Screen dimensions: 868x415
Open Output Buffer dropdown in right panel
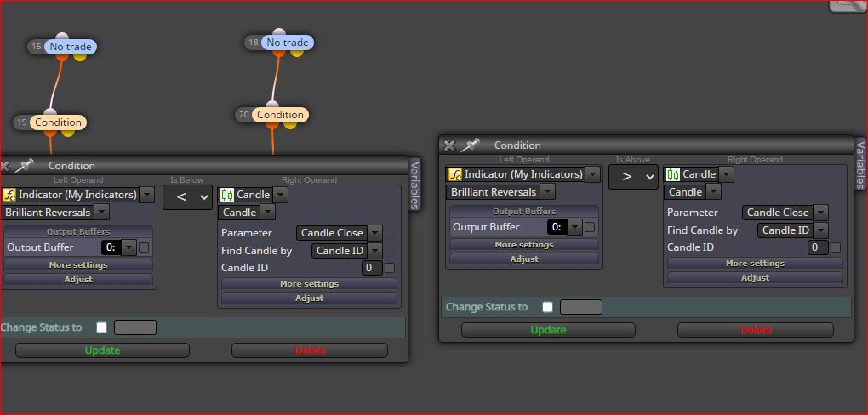pos(575,227)
